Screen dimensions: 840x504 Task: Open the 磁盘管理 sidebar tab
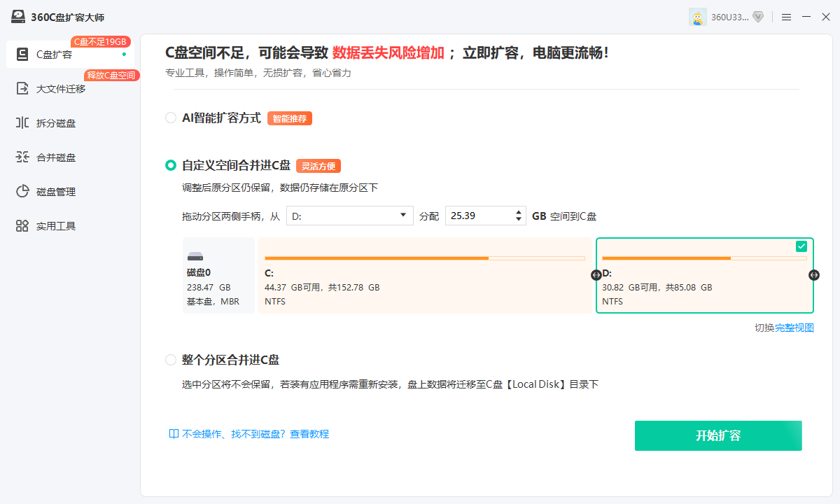(70, 191)
